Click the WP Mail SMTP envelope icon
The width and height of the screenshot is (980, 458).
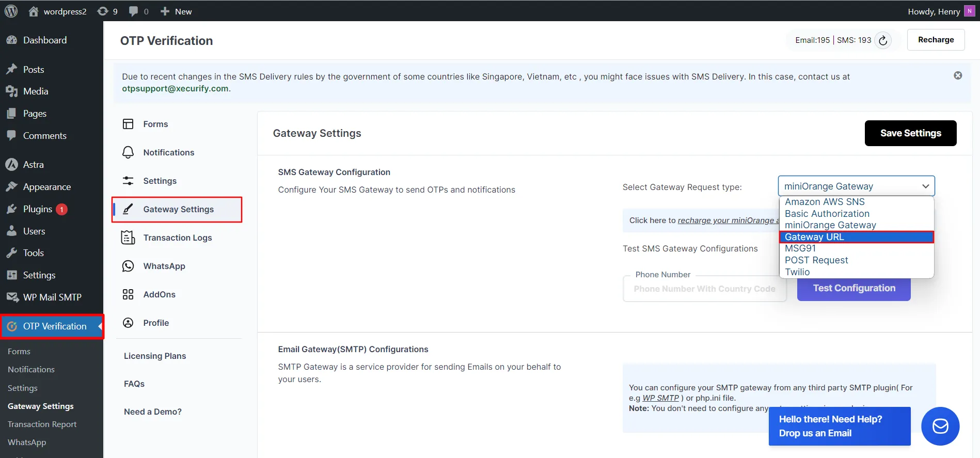click(12, 297)
